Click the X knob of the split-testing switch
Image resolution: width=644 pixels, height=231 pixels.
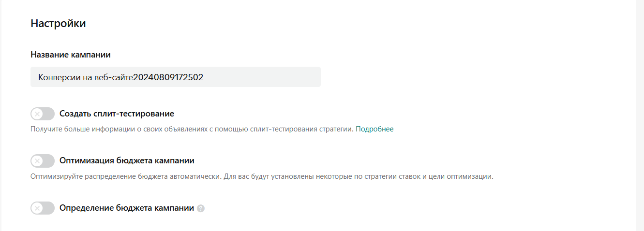[37, 114]
